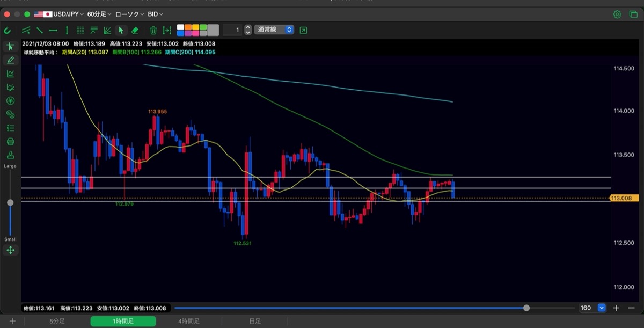Select the fan lines drawing tool

(107, 31)
